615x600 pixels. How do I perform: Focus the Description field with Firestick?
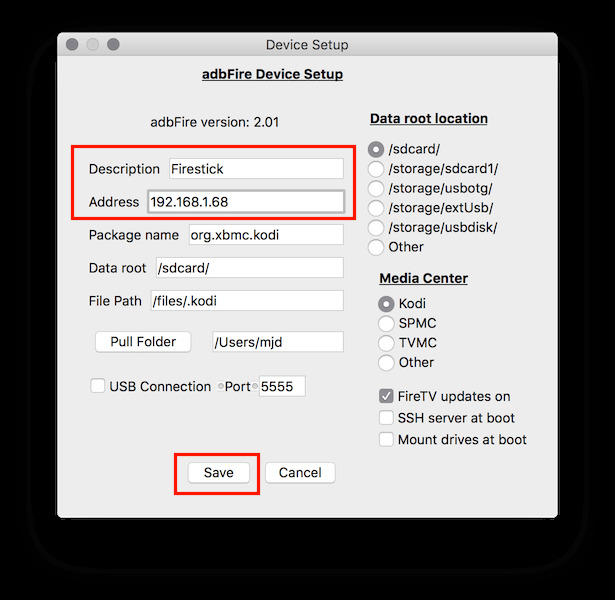tap(257, 169)
